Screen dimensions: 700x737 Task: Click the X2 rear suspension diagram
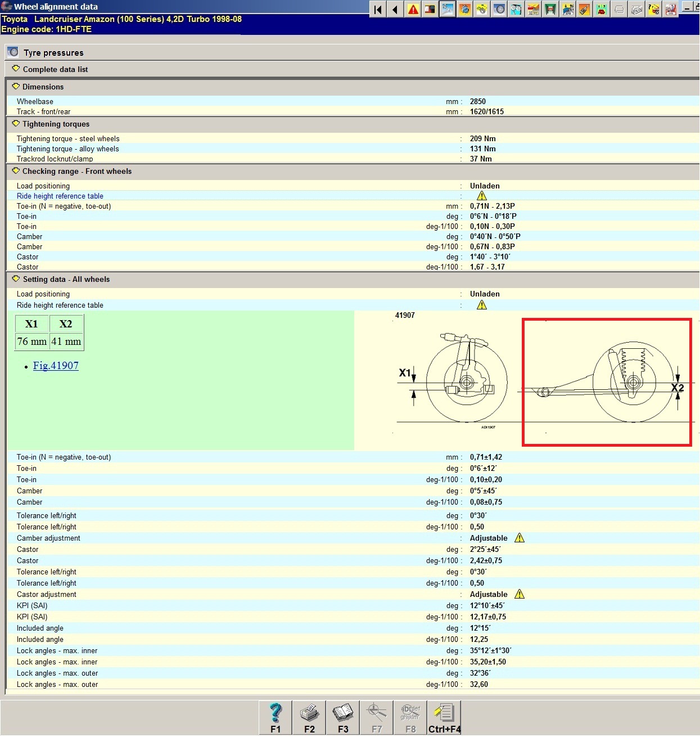coord(607,383)
